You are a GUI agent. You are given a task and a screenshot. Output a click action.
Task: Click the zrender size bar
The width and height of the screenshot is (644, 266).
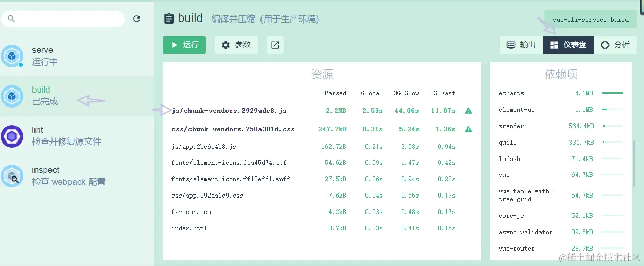tap(612, 126)
